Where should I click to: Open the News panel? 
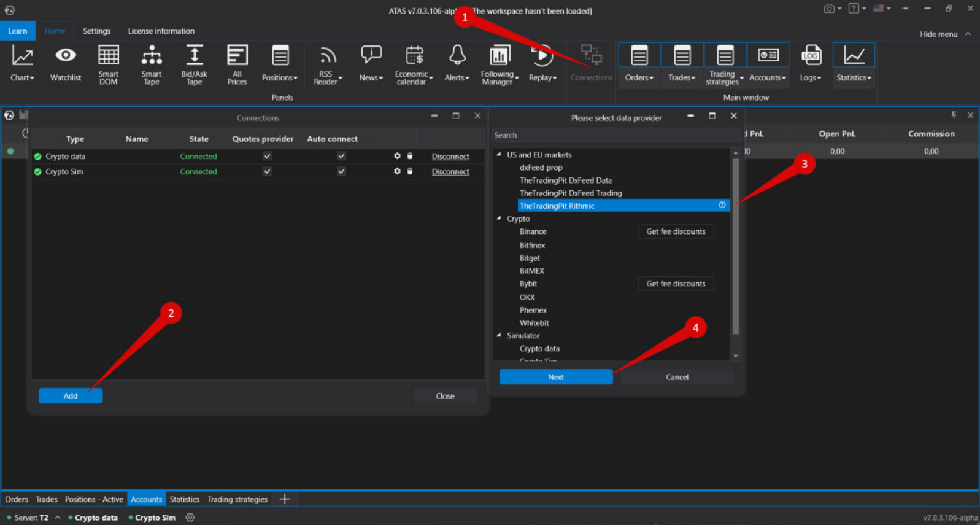coord(371,63)
